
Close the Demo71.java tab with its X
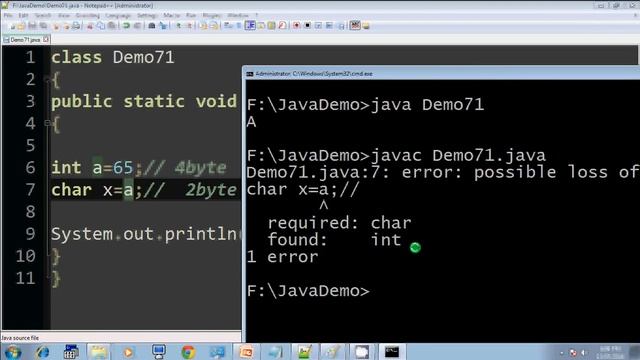pyautogui.click(x=46, y=39)
